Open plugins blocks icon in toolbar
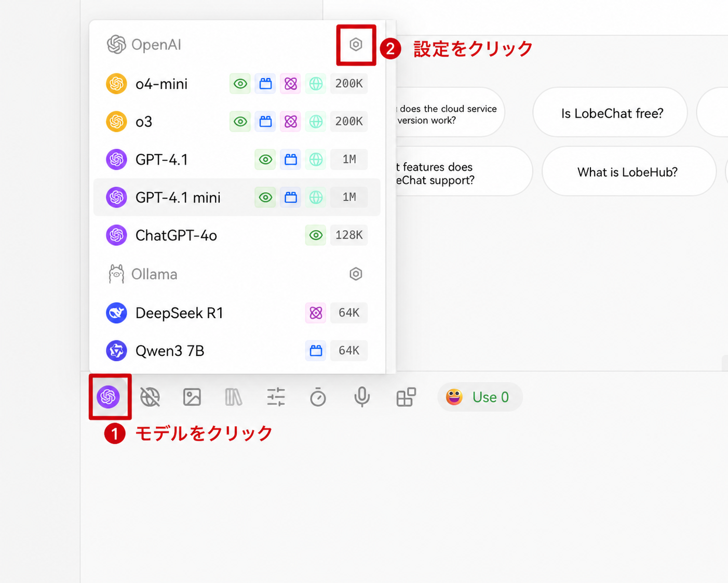 coord(406,398)
